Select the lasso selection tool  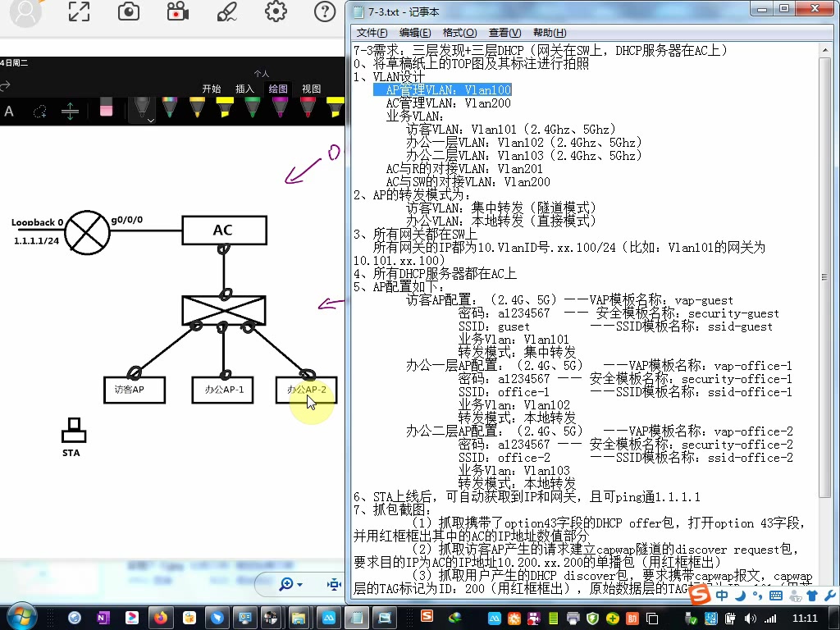[x=39, y=109]
